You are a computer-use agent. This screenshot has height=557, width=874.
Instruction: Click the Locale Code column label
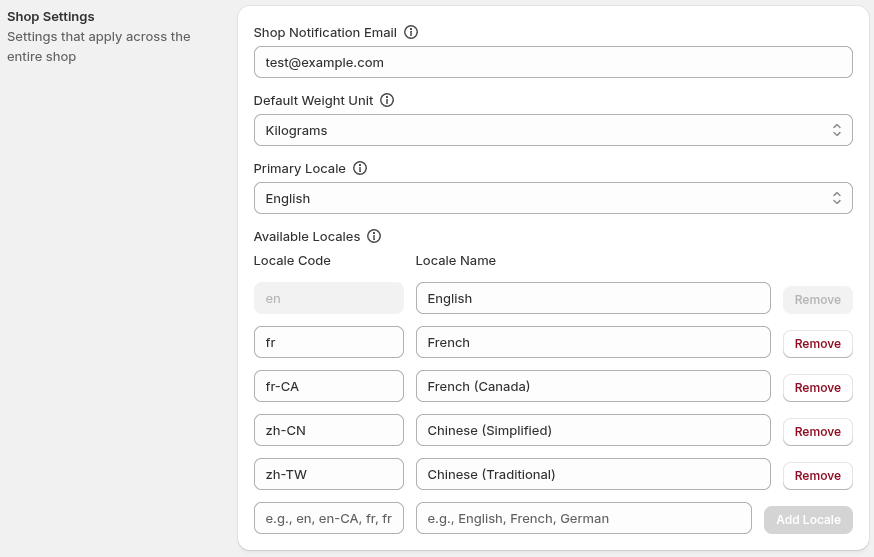point(292,261)
